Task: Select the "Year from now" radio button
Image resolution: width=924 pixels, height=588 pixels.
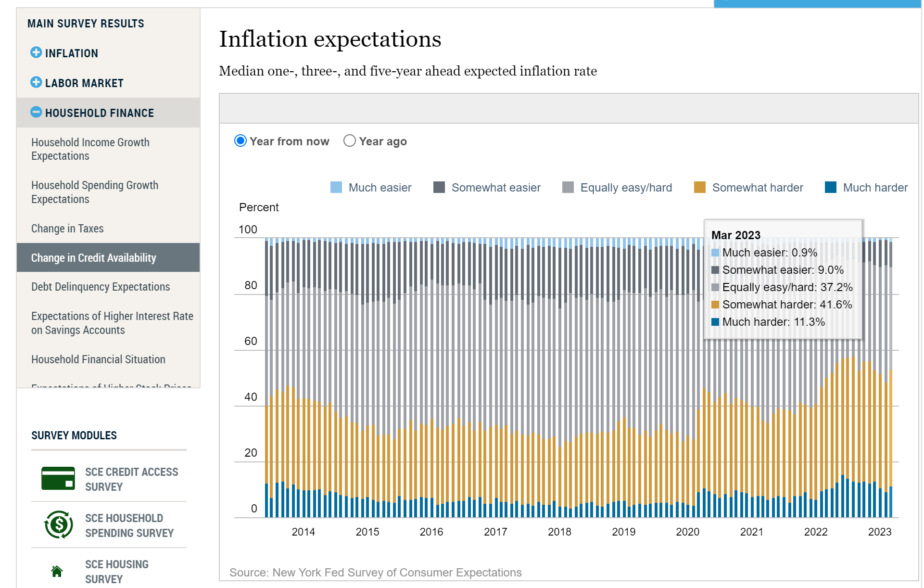Action: tap(240, 141)
